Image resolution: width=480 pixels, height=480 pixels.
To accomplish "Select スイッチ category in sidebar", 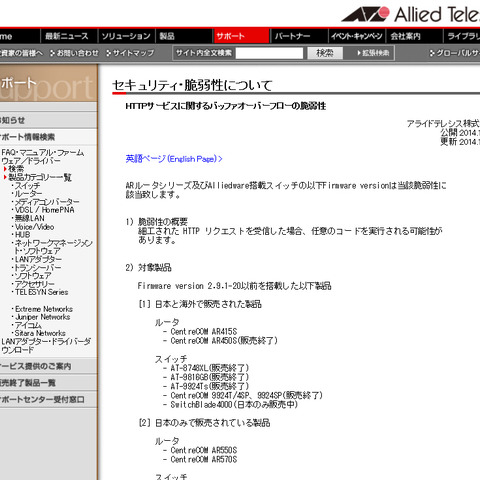I will tap(27, 186).
